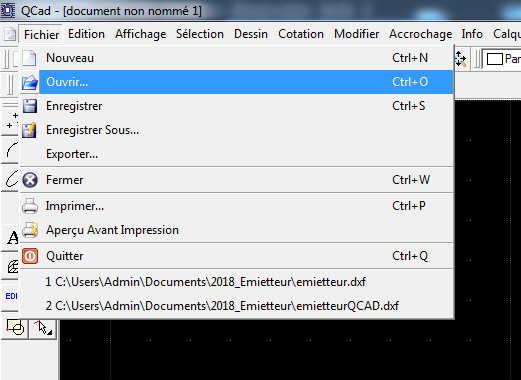Viewport: 521px width, 380px height.
Task: Click the open folder Ouvrir icon
Action: click(30, 82)
